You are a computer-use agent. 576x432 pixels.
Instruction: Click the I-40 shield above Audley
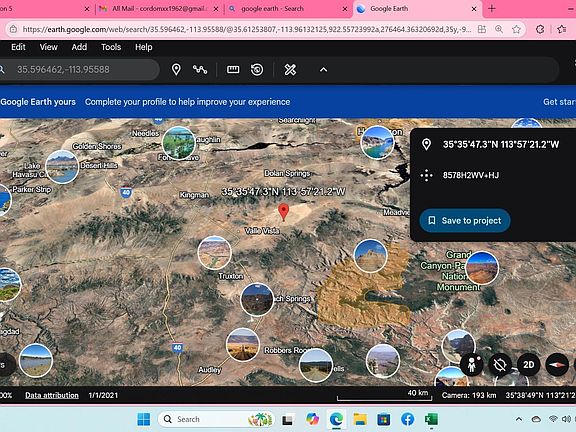click(177, 348)
